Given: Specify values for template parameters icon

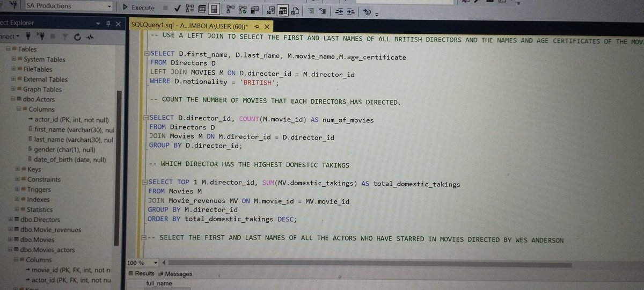Looking at the screenshot, I should point(368,12).
